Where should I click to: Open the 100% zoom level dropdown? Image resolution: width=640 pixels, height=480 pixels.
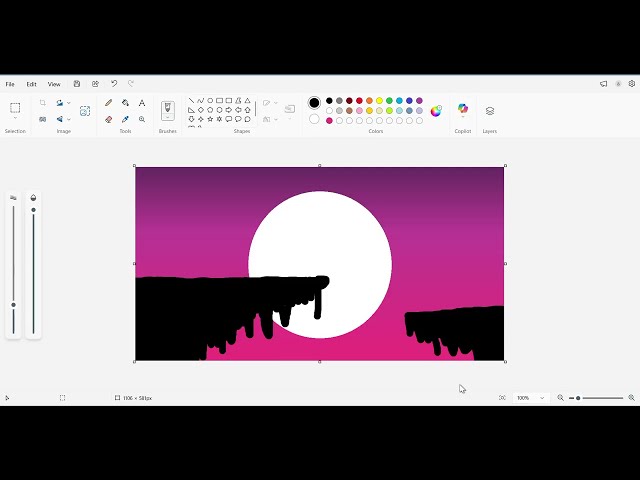(x=531, y=398)
